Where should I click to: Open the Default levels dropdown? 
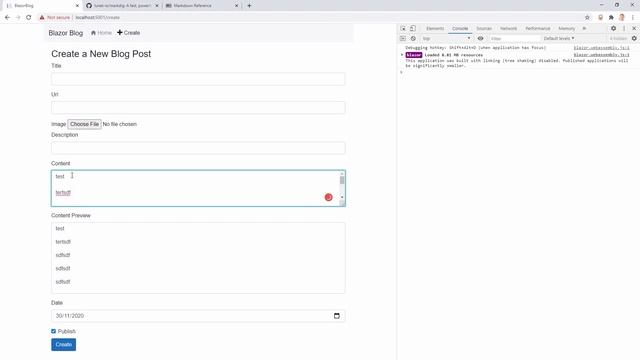(559, 38)
